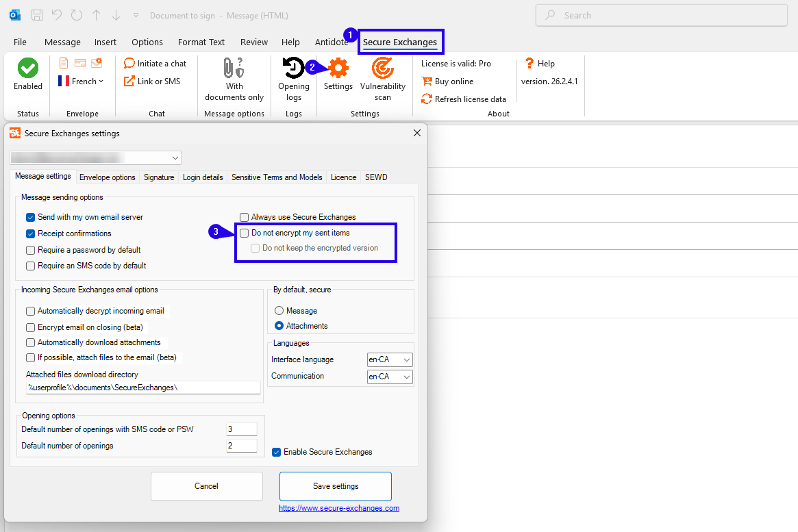798x532 pixels.
Task: Click the first envelope document icon
Action: pos(64,63)
